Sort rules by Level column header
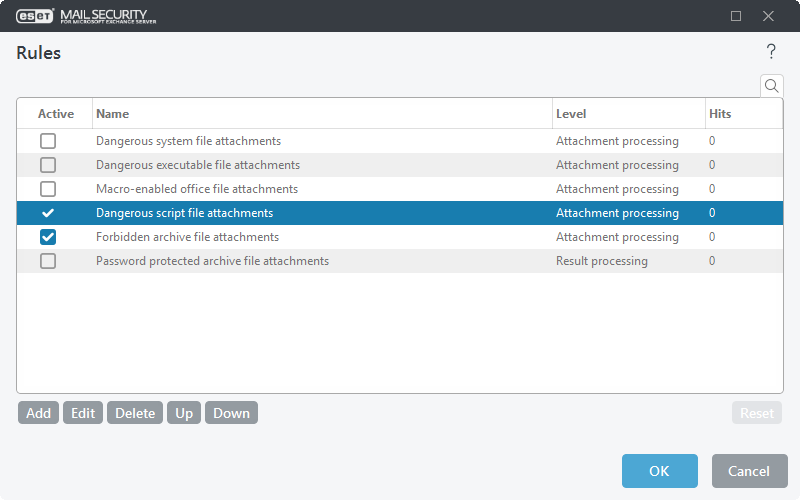Screen dimensions: 800x500 (628, 114)
